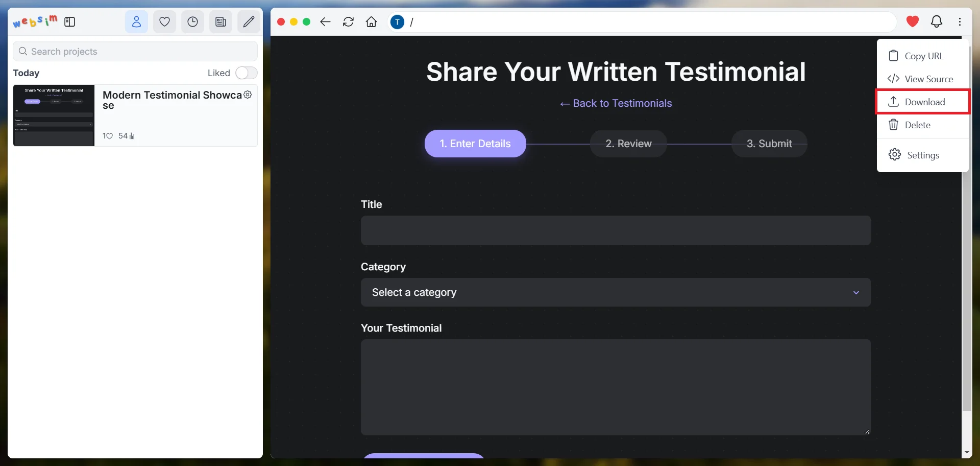Click the search magnifier icon
This screenshot has height=466, width=980.
23,51
